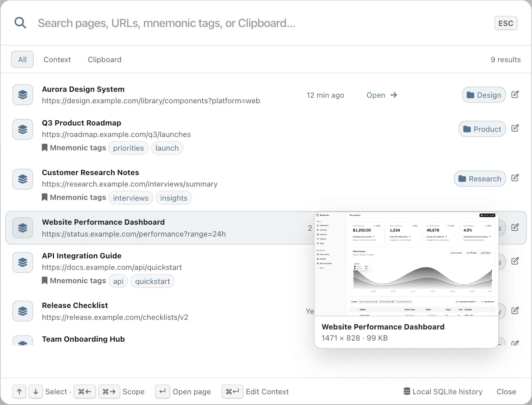Click the Release Checklist title
Screen dimensions: 532x405
pyautogui.click(x=75, y=305)
